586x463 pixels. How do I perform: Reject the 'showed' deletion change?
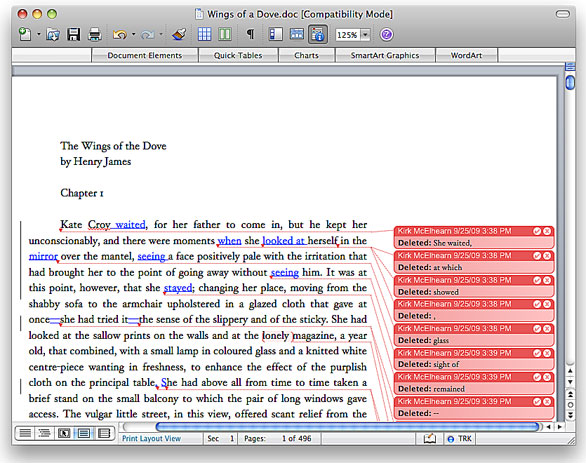[547, 280]
